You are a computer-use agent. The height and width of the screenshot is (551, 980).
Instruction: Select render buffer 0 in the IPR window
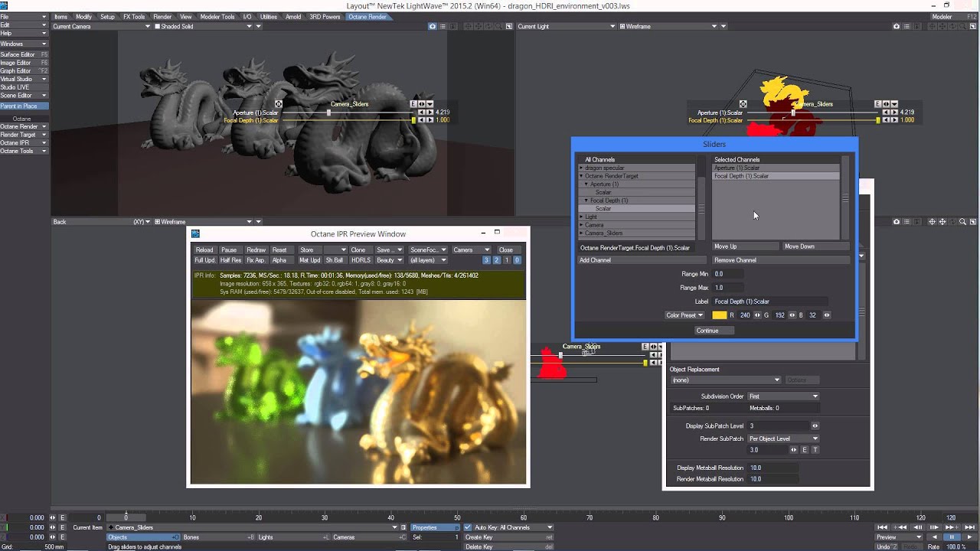(x=518, y=260)
